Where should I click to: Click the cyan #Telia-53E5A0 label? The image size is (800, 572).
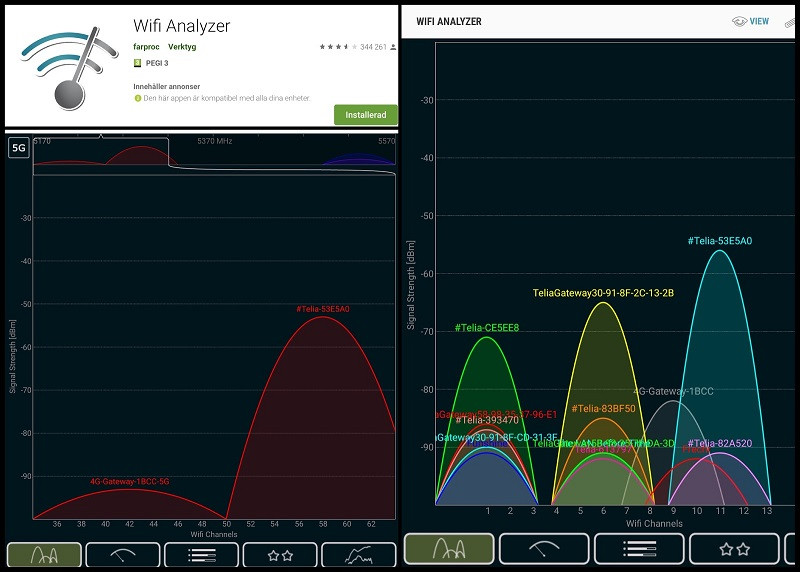(720, 241)
